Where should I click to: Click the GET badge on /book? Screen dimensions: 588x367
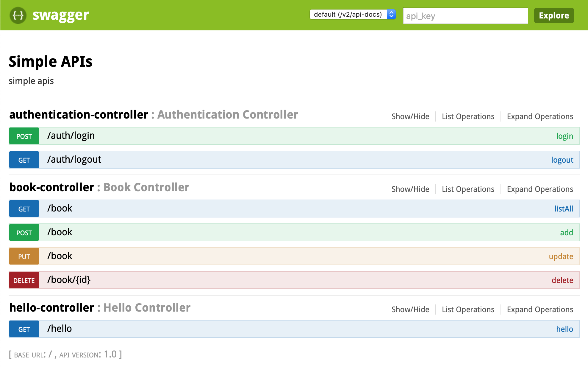coord(24,209)
